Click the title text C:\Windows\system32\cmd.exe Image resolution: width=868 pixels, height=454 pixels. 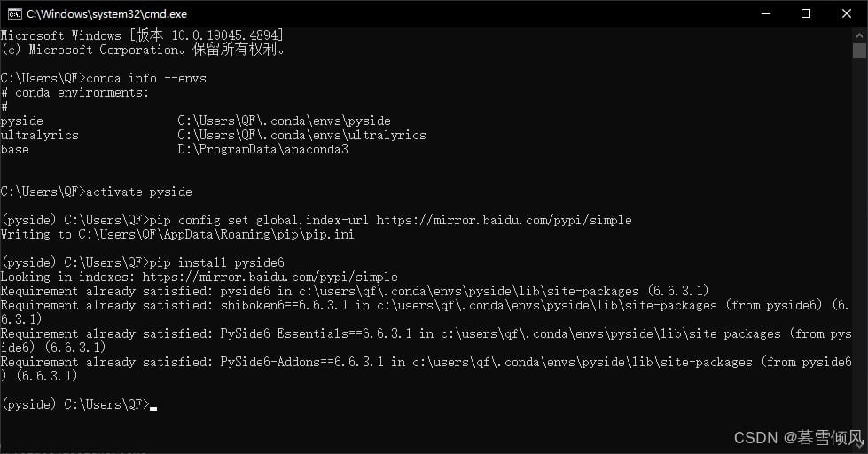pyautogui.click(x=107, y=14)
